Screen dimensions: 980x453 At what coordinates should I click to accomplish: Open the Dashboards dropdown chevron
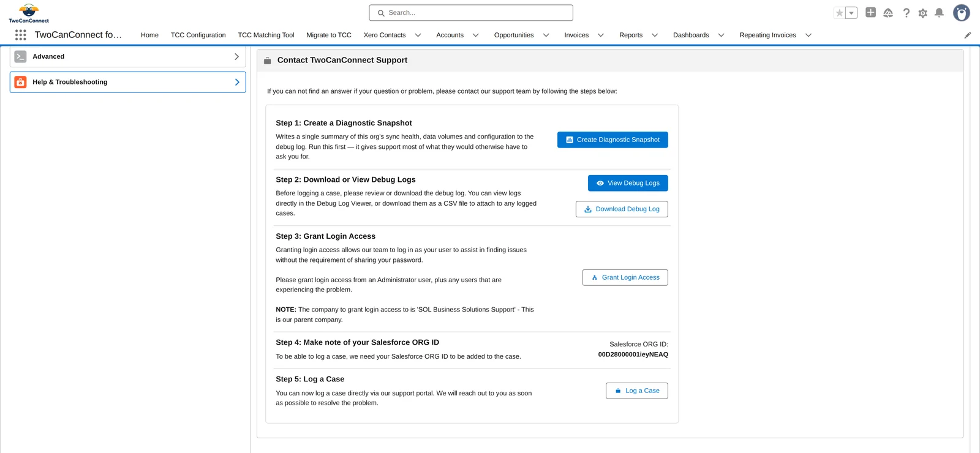click(x=722, y=35)
